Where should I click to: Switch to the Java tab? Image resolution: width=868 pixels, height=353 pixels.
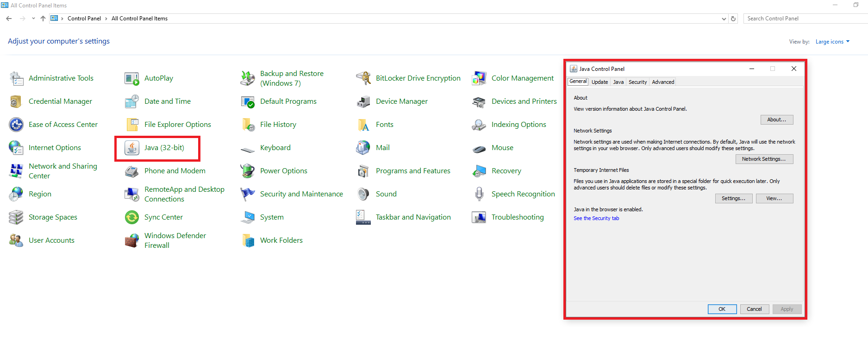click(x=618, y=82)
